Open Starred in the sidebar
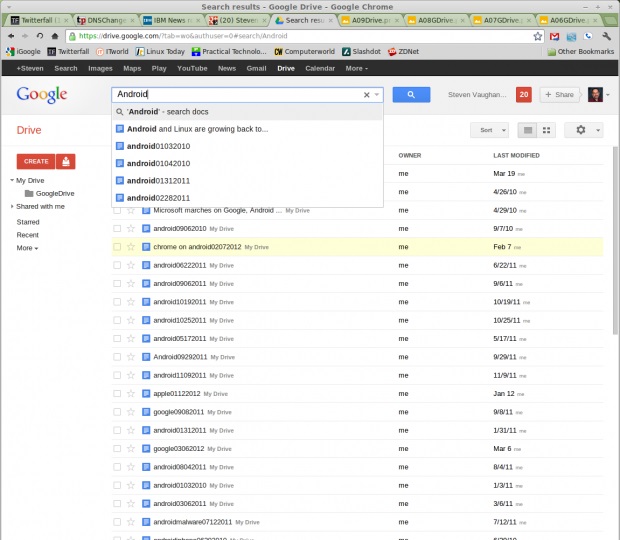620x540 pixels. click(x=28, y=222)
